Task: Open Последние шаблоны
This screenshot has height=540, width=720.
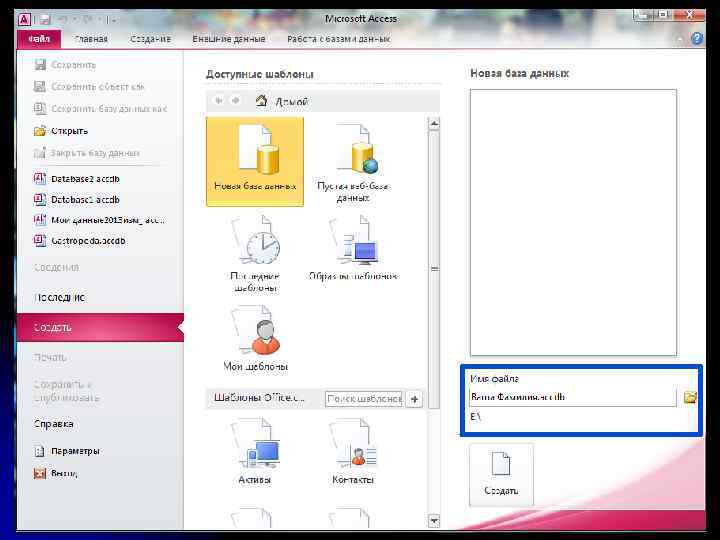Action: pyautogui.click(x=255, y=254)
